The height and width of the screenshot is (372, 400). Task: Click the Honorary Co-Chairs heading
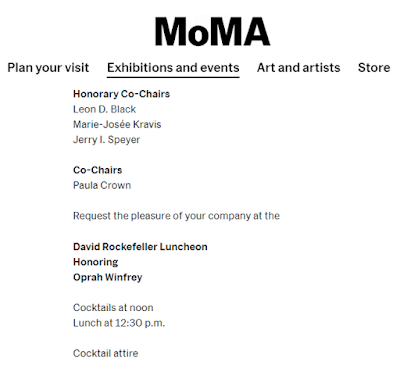point(121,94)
